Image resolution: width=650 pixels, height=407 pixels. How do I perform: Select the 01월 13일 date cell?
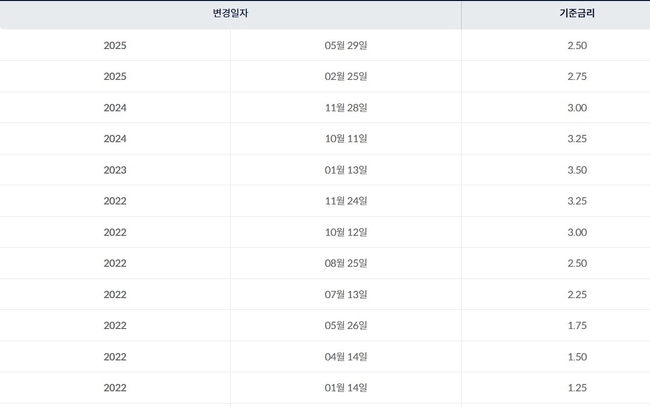(x=346, y=170)
